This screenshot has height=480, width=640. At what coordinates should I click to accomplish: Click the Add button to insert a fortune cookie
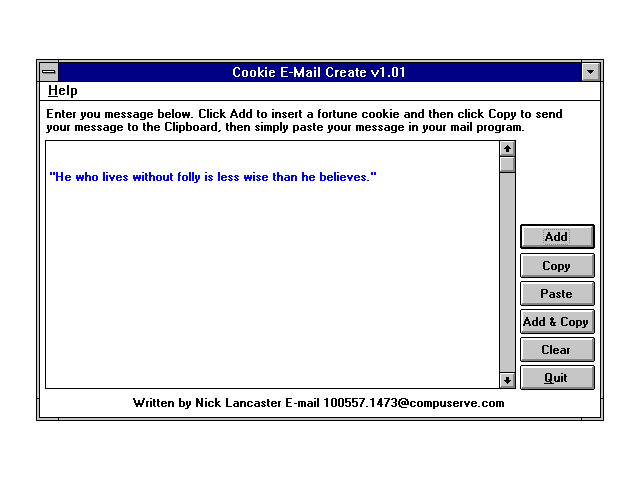[x=557, y=237]
